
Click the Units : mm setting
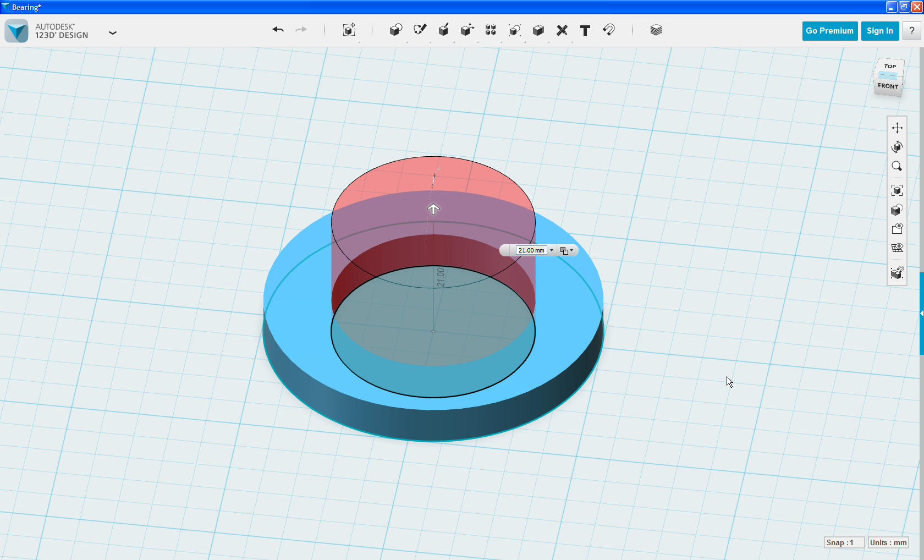point(888,542)
